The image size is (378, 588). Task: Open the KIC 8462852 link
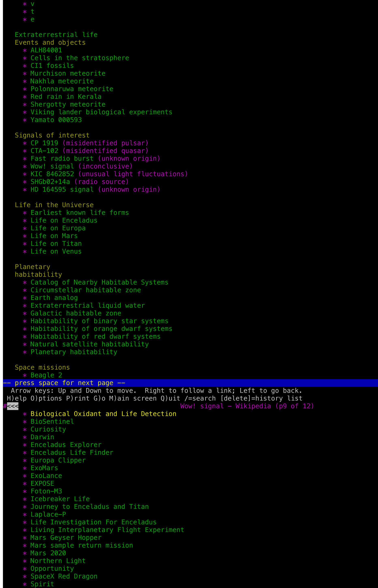52,174
